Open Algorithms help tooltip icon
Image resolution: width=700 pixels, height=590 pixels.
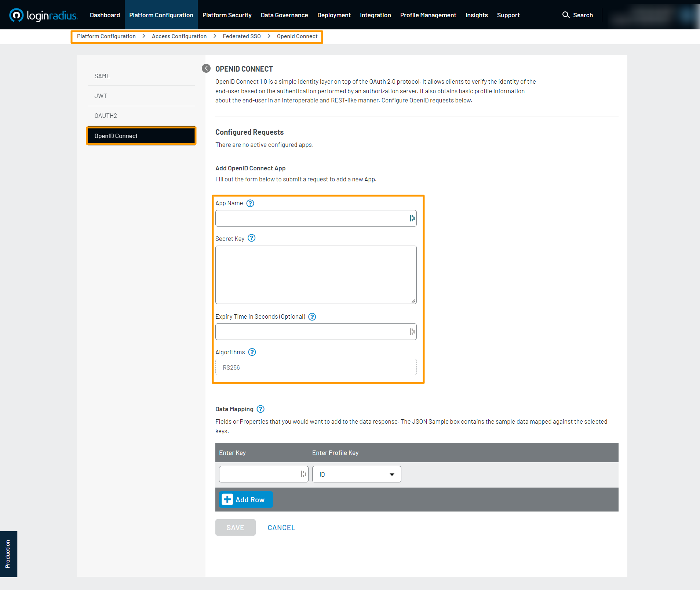(252, 352)
